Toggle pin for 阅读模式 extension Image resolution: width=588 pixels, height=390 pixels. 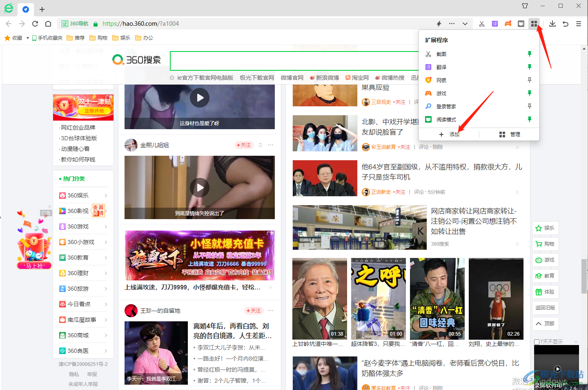[x=530, y=119]
